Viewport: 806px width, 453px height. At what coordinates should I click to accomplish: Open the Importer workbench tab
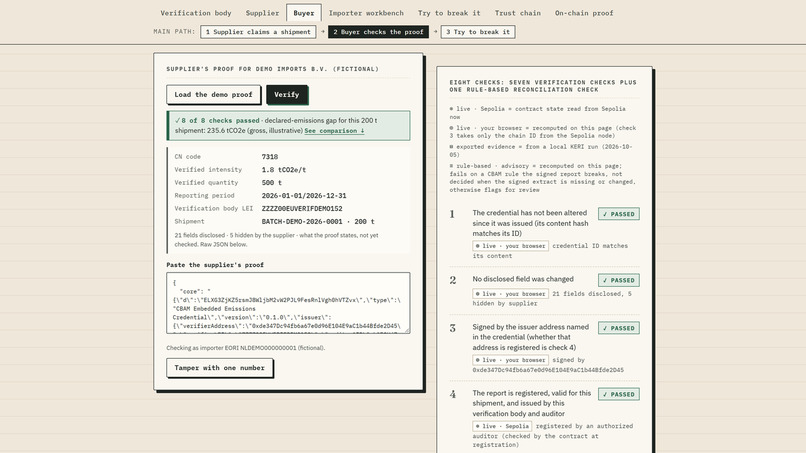366,13
